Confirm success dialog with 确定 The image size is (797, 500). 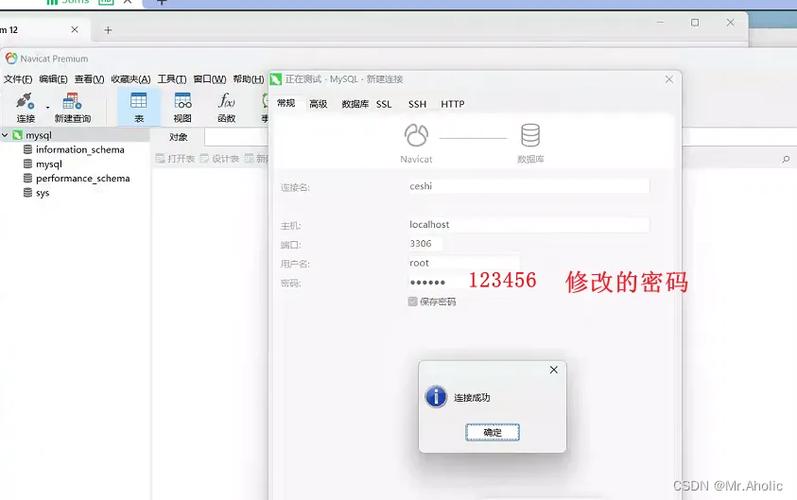click(x=492, y=432)
